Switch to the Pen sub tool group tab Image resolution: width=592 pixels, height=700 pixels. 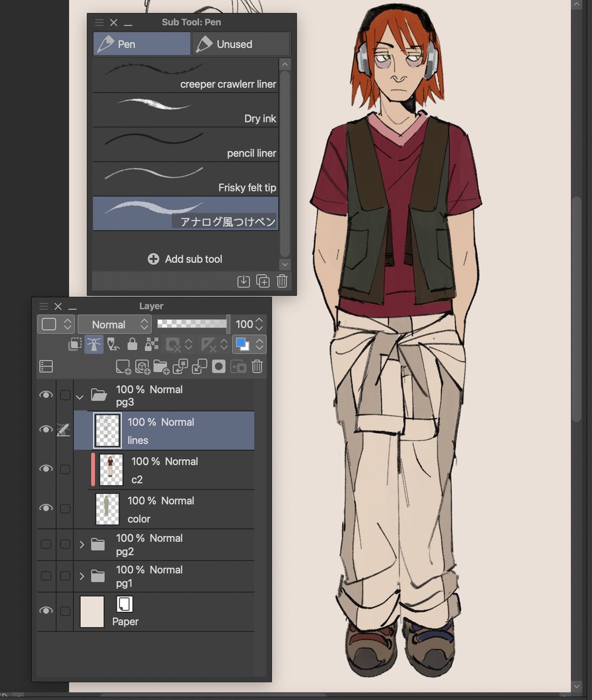[142, 44]
